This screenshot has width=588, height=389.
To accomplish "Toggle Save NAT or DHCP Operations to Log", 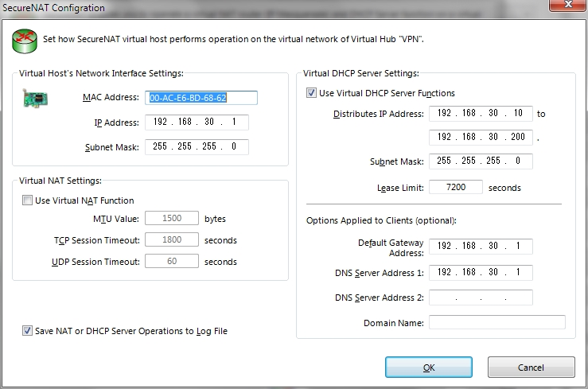I will tap(27, 331).
